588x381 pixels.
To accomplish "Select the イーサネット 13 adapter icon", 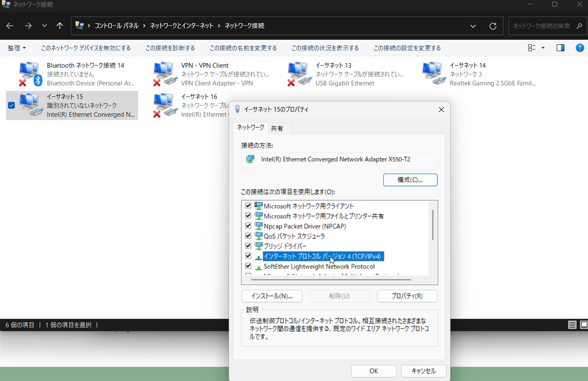I will point(299,74).
